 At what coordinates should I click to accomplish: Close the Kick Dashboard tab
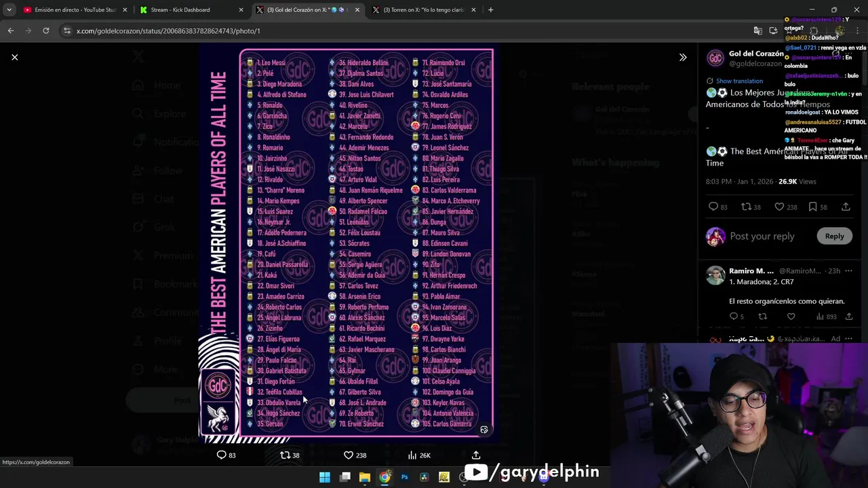(x=241, y=10)
